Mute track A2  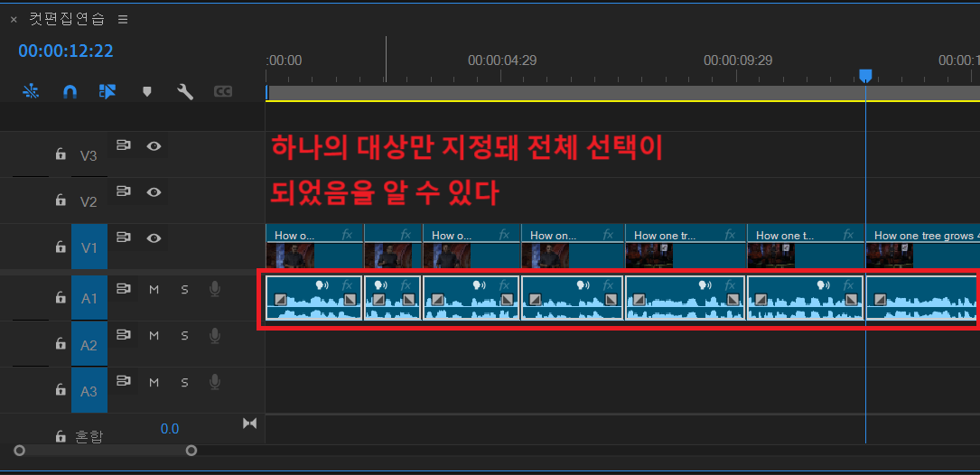pos(154,336)
